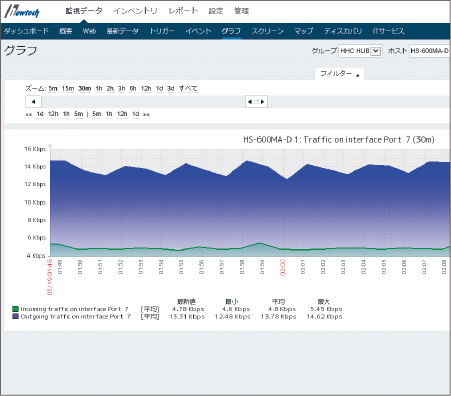Go to the トリガー submenu
This screenshot has height=396, width=451.
[162, 31]
